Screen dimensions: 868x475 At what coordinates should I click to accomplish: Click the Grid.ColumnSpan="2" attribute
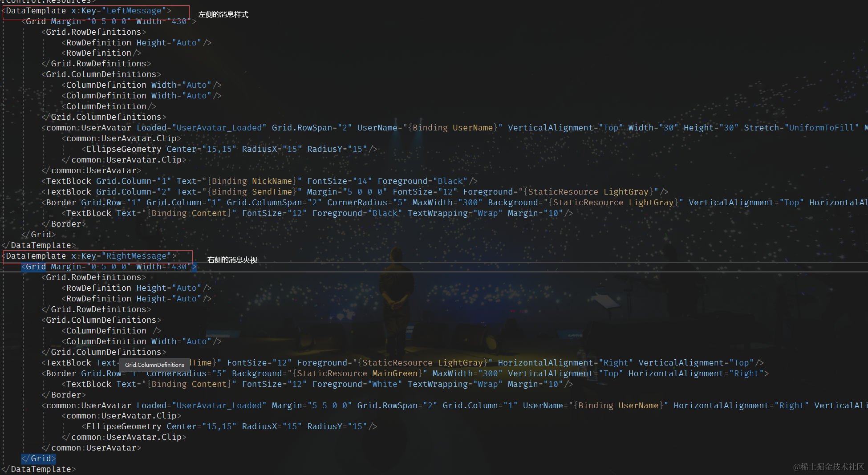pyautogui.click(x=274, y=203)
